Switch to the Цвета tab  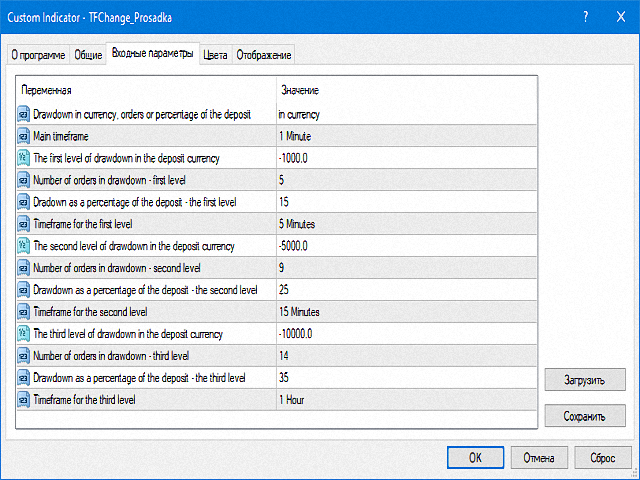pyautogui.click(x=215, y=55)
